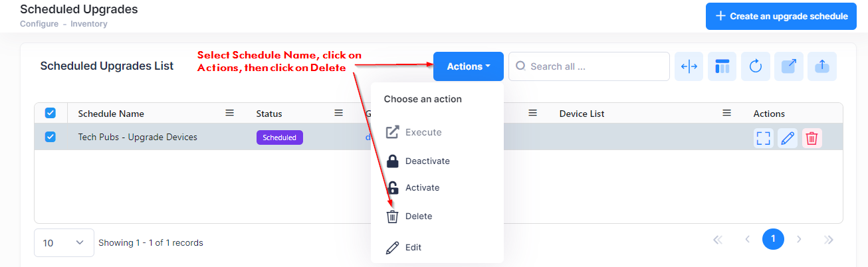Viewport: 868px width, 267px height.
Task: Click the pencil edit icon in row
Action: pos(788,138)
